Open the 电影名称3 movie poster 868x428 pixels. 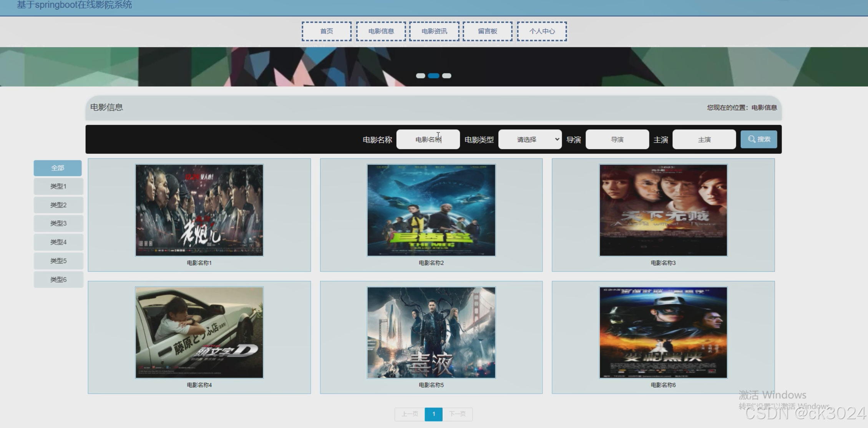(x=663, y=210)
